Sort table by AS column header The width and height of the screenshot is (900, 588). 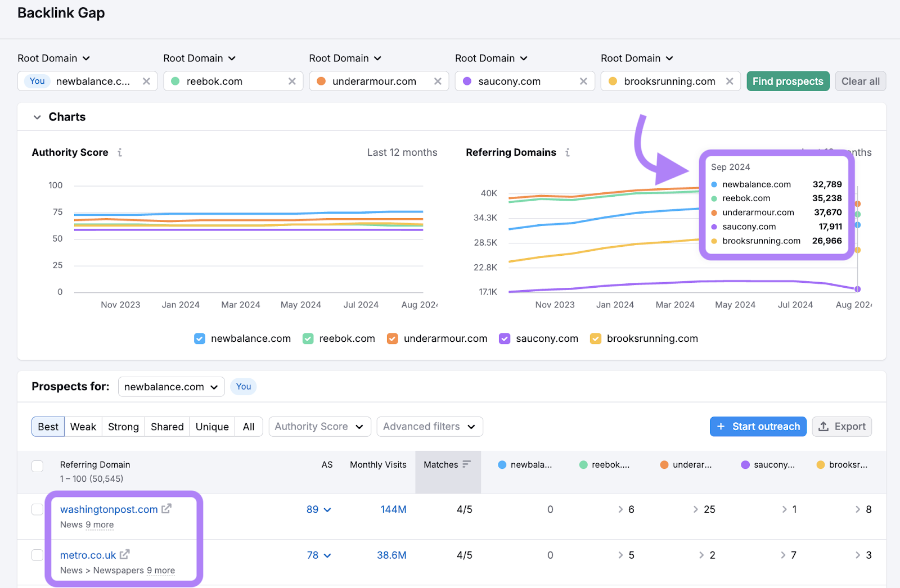tap(327, 465)
